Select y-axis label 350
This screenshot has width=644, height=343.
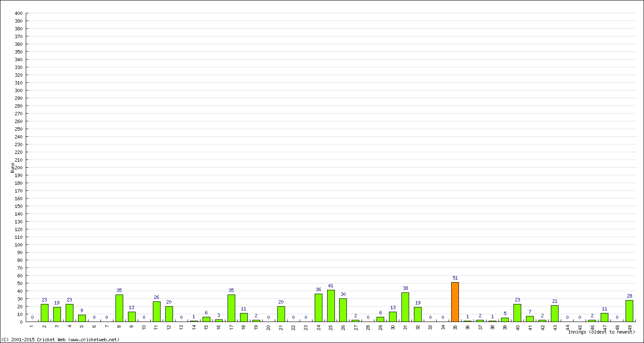pyautogui.click(x=18, y=52)
